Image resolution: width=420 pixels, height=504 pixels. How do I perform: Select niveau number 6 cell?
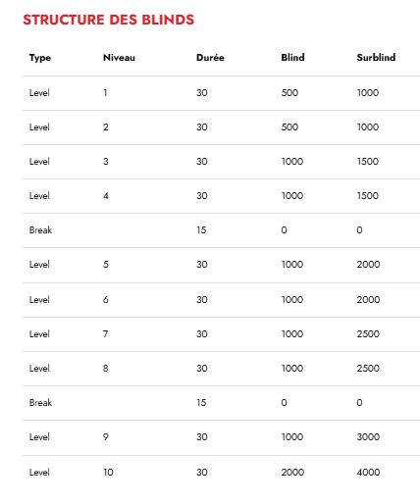(106, 300)
